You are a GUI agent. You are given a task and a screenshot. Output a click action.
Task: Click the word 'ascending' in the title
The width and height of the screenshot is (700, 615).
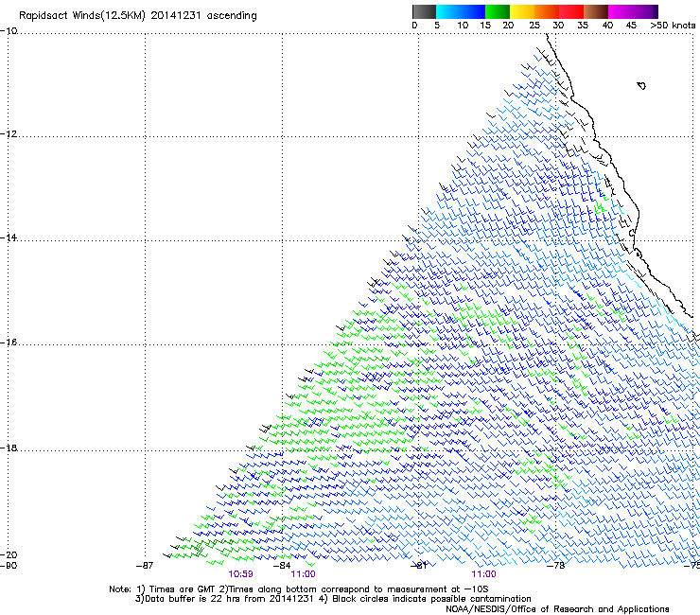coord(232,16)
